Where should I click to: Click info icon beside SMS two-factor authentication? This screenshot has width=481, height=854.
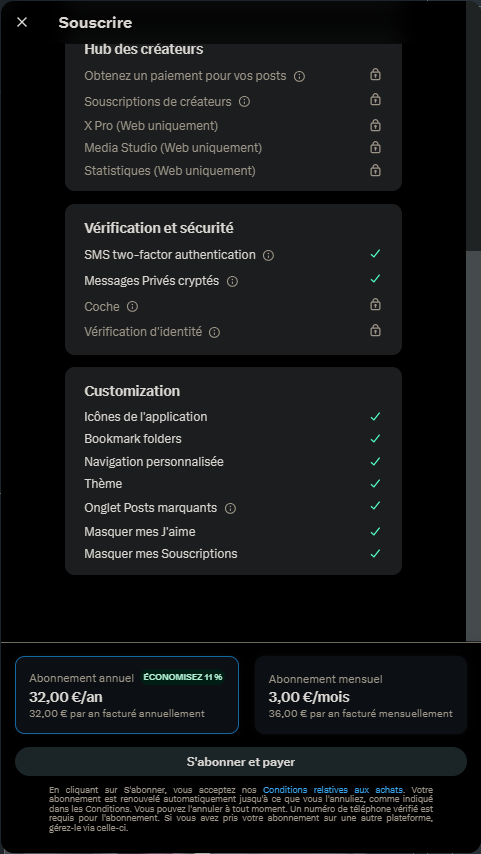[268, 255]
